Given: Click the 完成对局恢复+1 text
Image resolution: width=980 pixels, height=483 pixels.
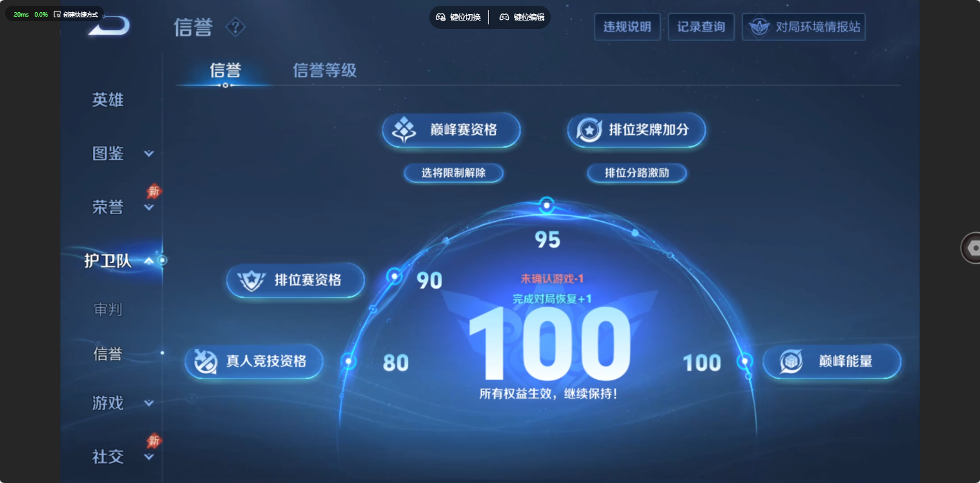Looking at the screenshot, I should click(x=552, y=298).
